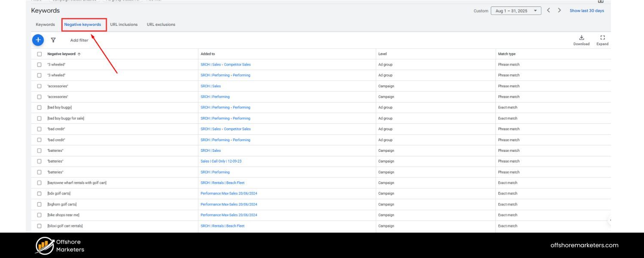Viewport: 644px width, 258px height.
Task: Click the Show last 30 days link
Action: tap(586, 11)
